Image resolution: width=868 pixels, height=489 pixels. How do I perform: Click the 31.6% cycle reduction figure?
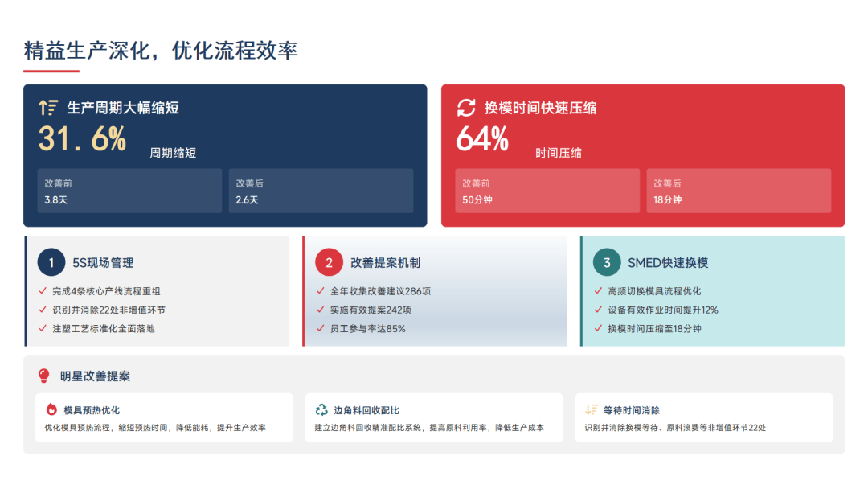(x=83, y=140)
